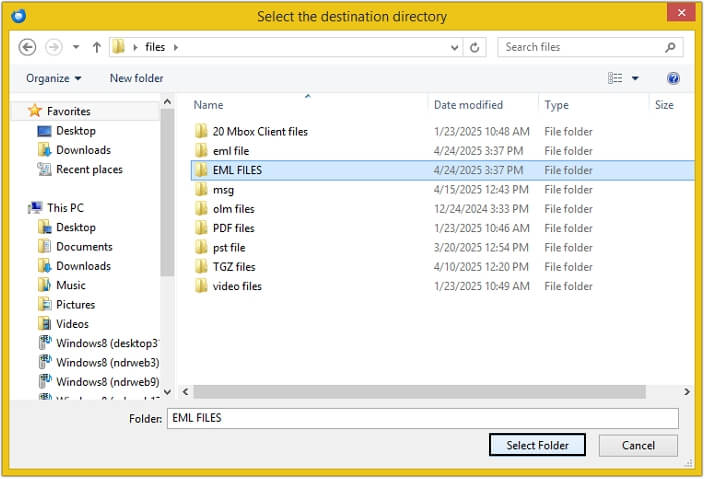Viewport: 705px width, 479px height.
Task: Go up one folder level
Action: click(97, 47)
